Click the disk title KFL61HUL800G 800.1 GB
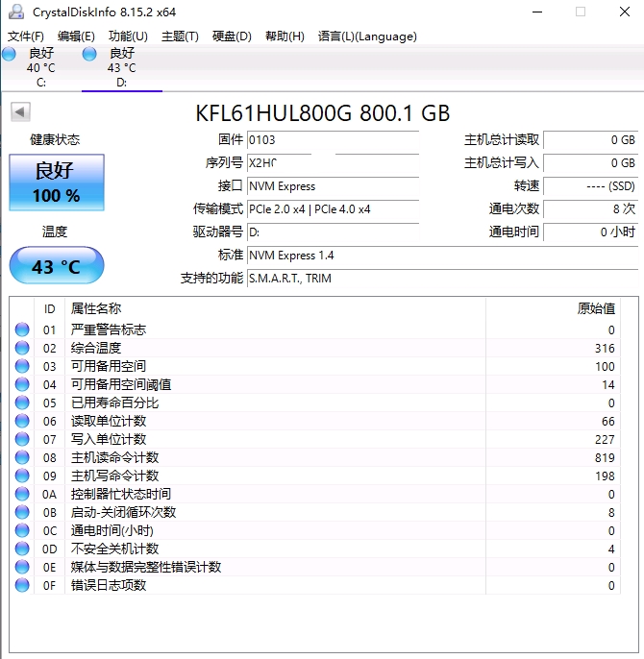Viewport: 644px width, 659px height. point(323,113)
